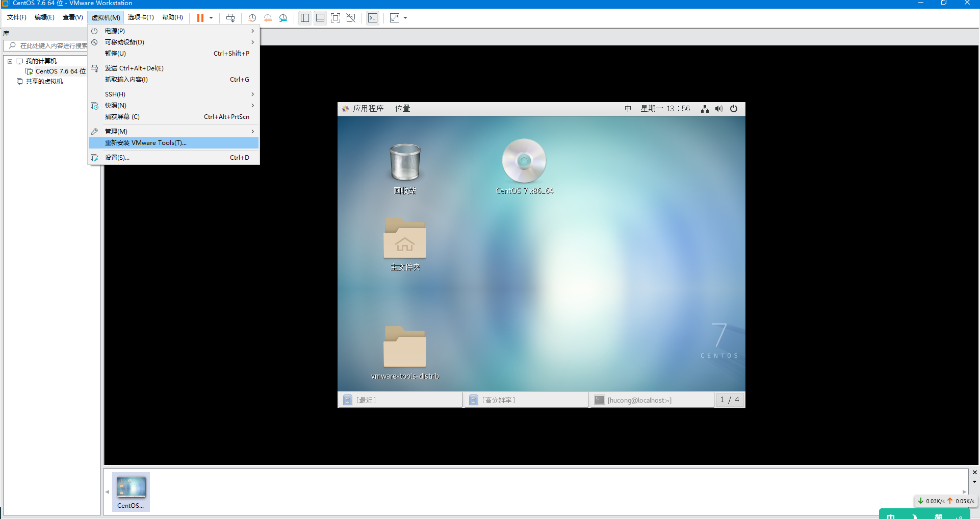The image size is (980, 519).
Task: Open the 编辑(E) menu
Action: point(44,17)
